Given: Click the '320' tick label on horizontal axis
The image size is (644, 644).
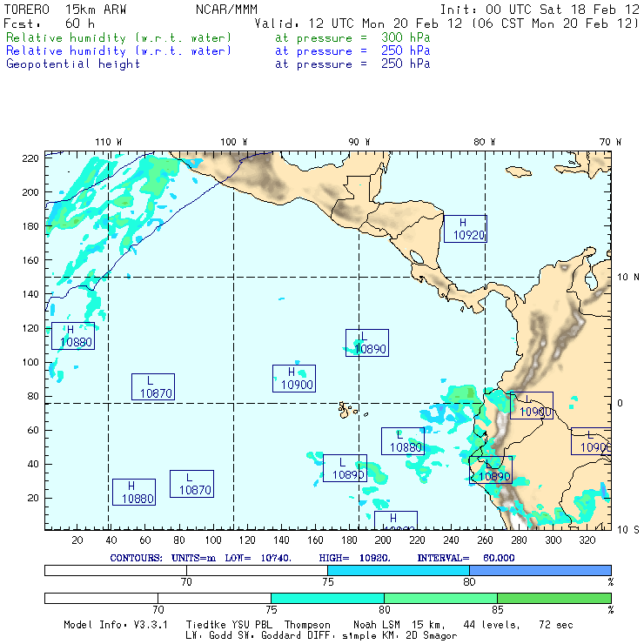Looking at the screenshot, I should (587, 540).
